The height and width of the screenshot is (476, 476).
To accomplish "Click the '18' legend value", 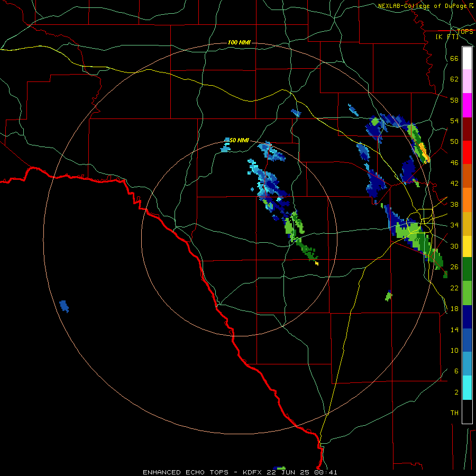I will click(x=454, y=309).
